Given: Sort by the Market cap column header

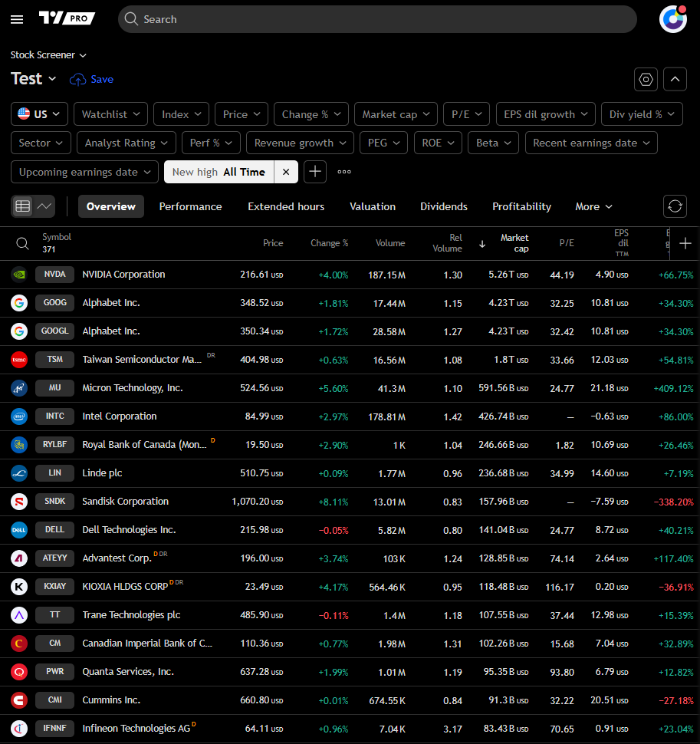Looking at the screenshot, I should pyautogui.click(x=514, y=243).
